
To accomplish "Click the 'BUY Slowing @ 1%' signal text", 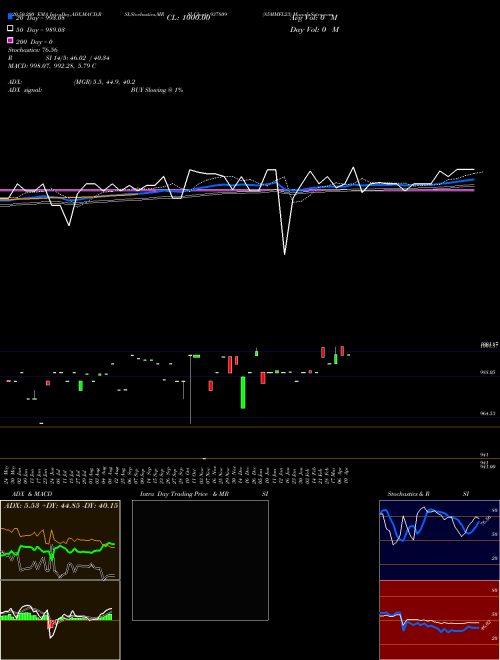I will click(157, 90).
